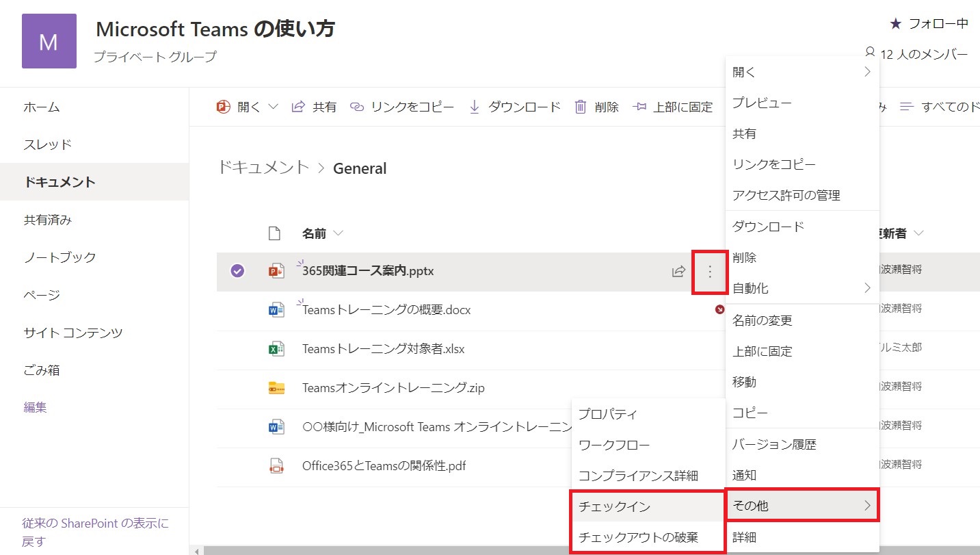Select コピー menu item
This screenshot has width=980, height=555.
coord(802,413)
